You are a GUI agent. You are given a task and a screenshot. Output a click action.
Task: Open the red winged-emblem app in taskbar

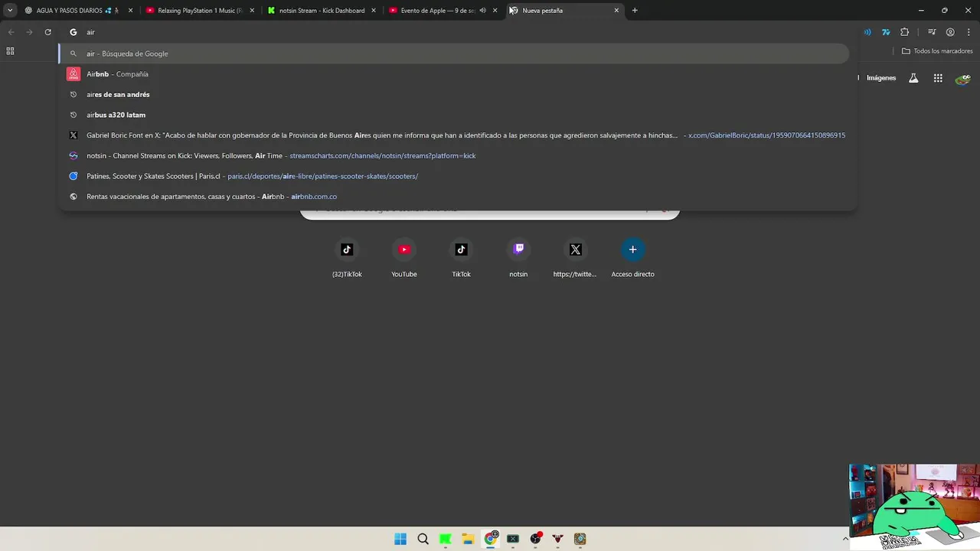tap(558, 539)
